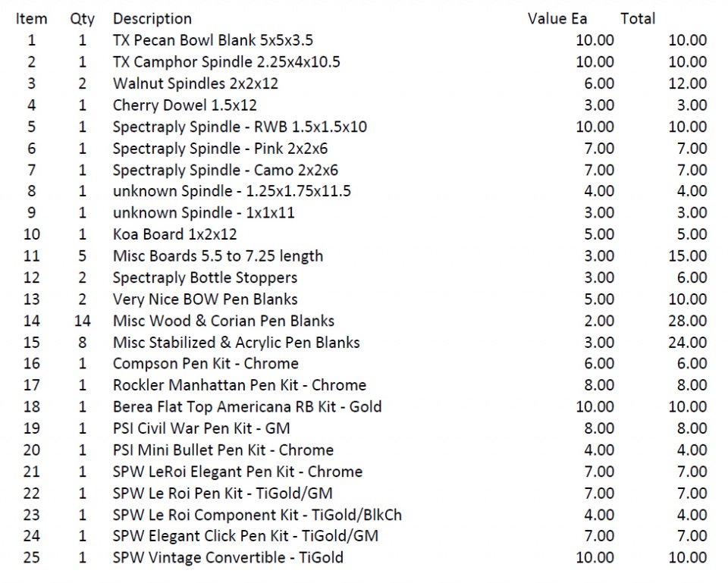The height and width of the screenshot is (583, 728).
Task: Click the Koa Board 1x2x12 description
Action: coord(174,234)
